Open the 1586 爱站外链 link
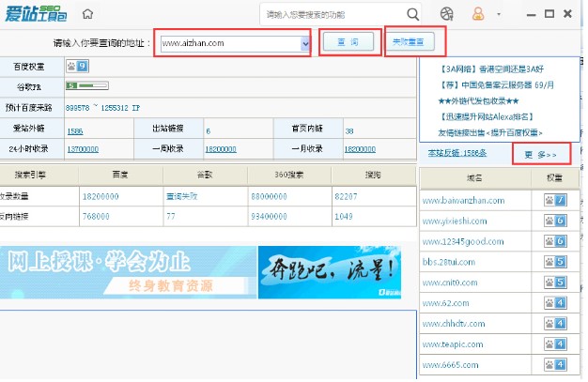 point(75,131)
